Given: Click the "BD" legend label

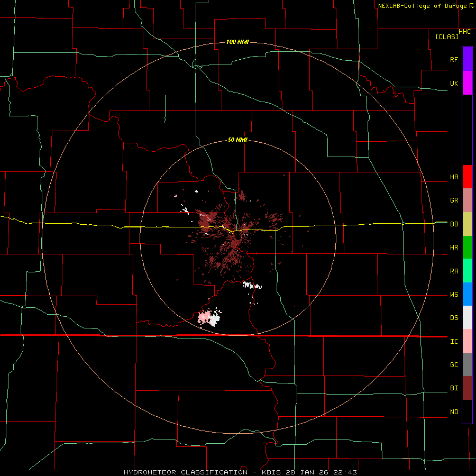Looking at the screenshot, I should [454, 224].
